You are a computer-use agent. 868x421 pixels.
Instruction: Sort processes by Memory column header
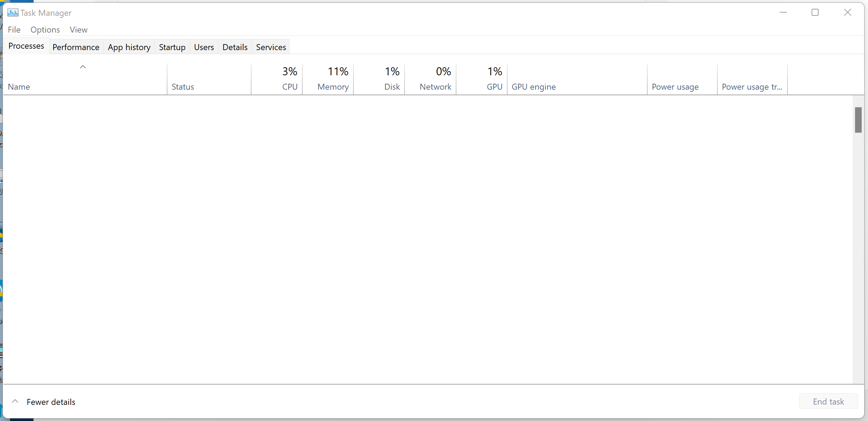click(x=328, y=79)
